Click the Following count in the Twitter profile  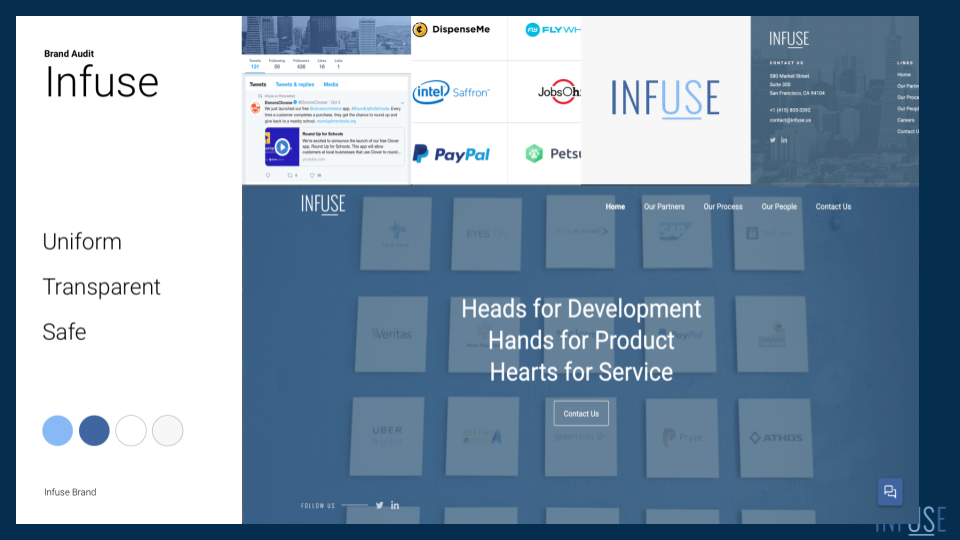[277, 64]
